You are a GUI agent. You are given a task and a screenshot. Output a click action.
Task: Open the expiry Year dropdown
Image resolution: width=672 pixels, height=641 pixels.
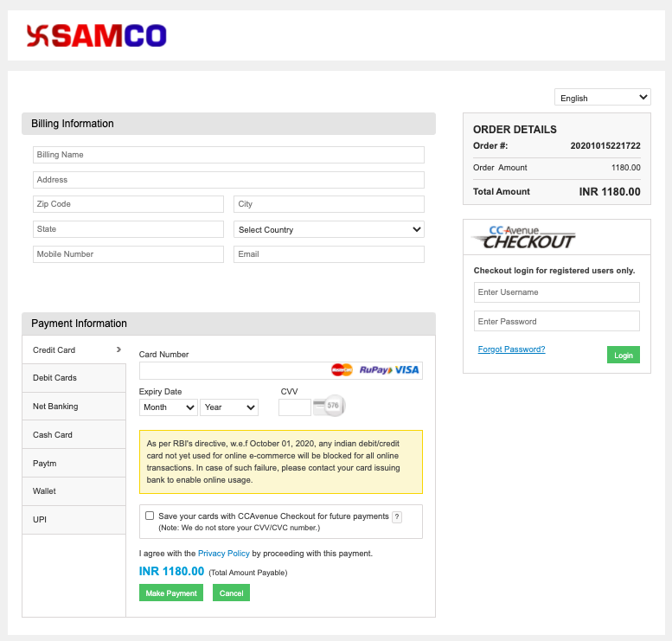pyautogui.click(x=229, y=407)
